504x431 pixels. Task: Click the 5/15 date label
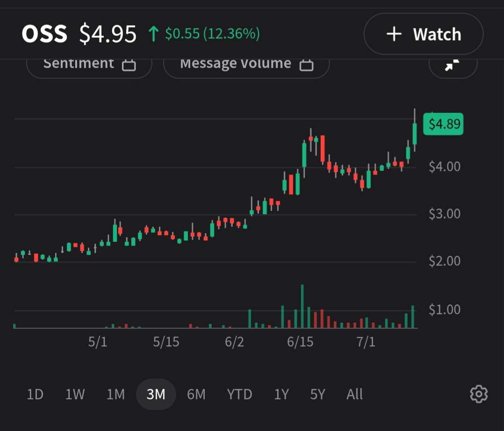click(166, 342)
